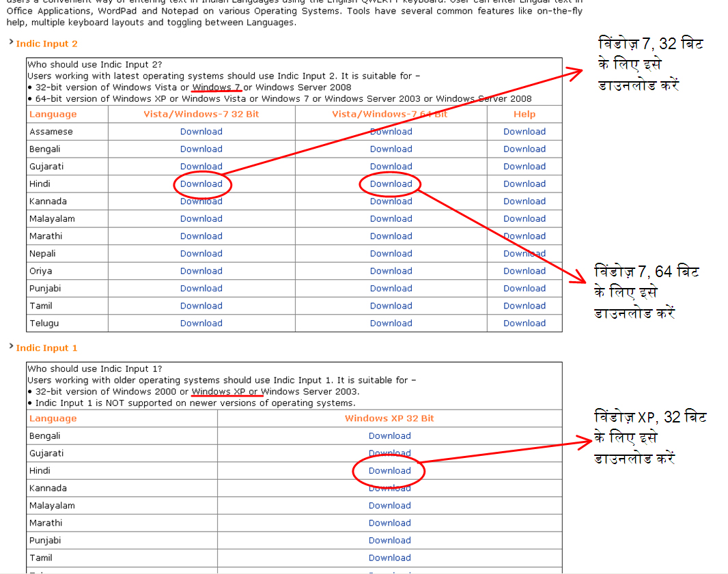Download Hindi for Windows XP 32 Bit
Image resolution: width=728 pixels, height=574 pixels.
click(x=389, y=470)
